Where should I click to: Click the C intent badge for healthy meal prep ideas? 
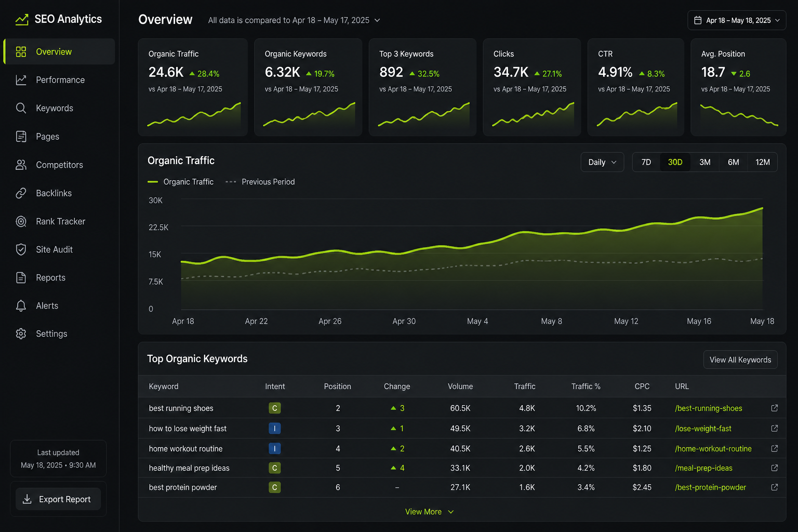coord(274,468)
